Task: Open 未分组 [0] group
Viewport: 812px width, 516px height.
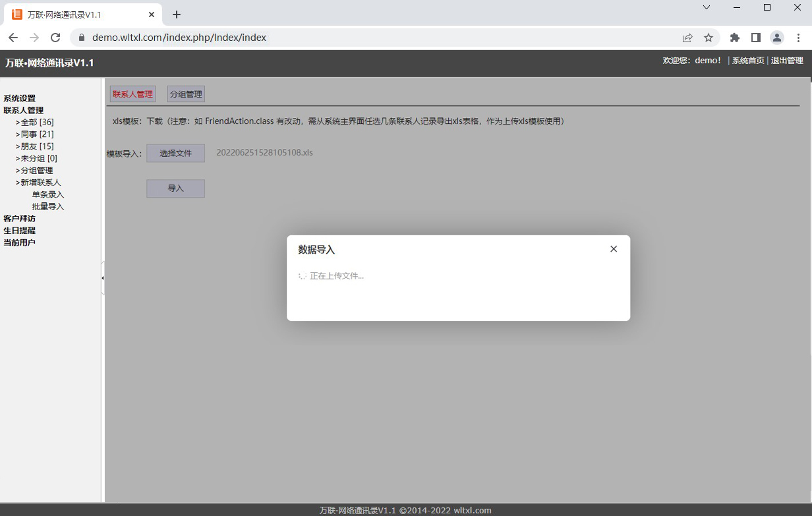Action: pyautogui.click(x=39, y=158)
